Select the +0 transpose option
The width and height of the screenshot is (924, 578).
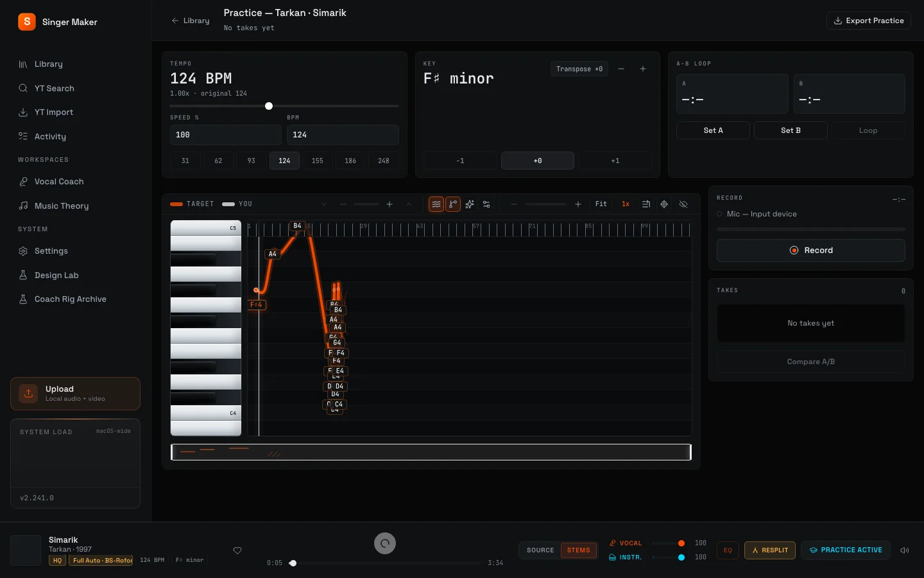point(538,161)
